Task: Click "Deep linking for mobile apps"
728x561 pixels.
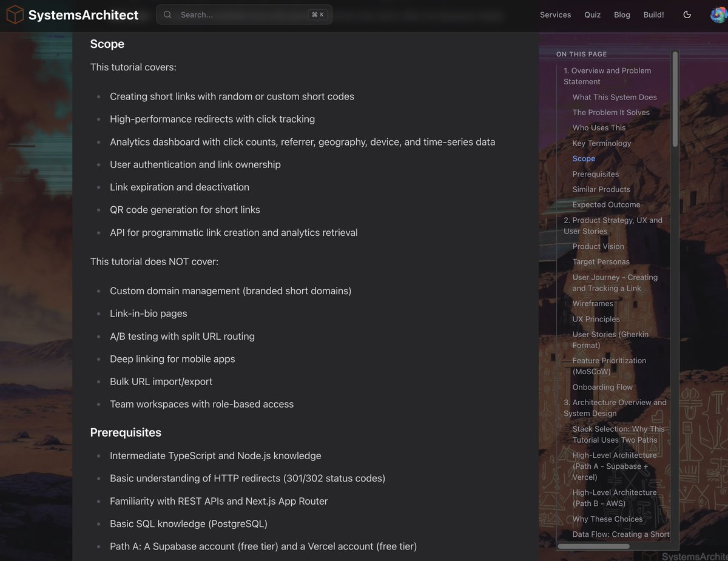Action: pyautogui.click(x=172, y=359)
